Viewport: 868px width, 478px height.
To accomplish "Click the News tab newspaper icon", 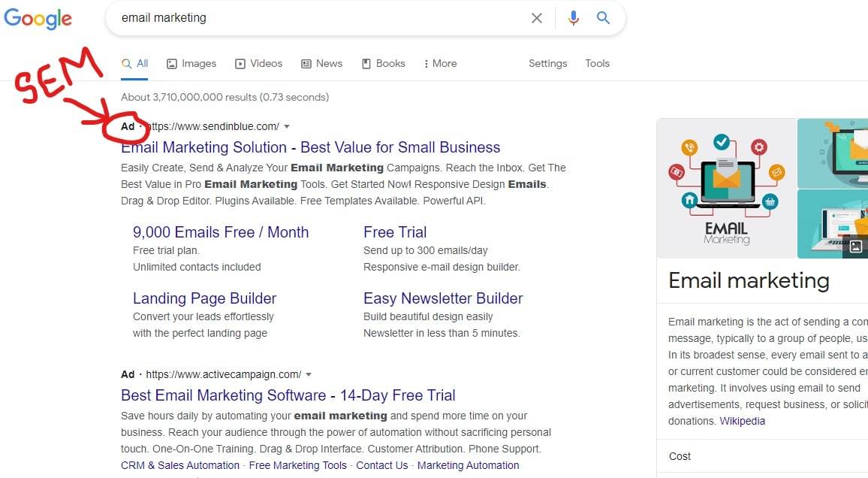I will (305, 63).
